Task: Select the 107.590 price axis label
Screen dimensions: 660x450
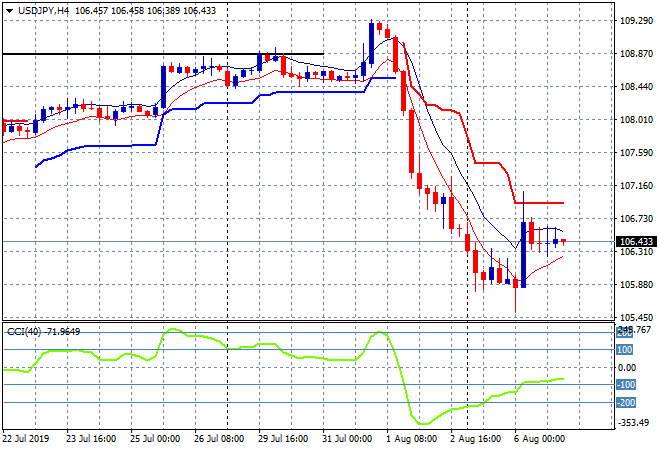Action: coord(636,153)
